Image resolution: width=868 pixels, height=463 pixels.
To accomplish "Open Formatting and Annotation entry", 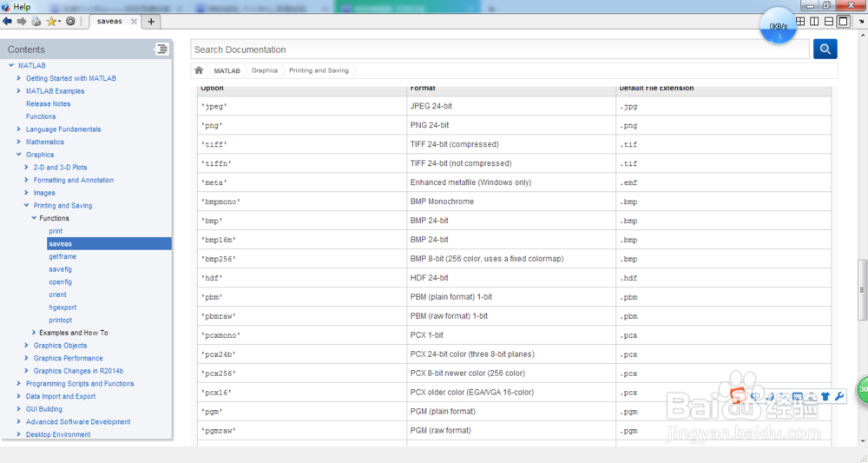I will (74, 180).
